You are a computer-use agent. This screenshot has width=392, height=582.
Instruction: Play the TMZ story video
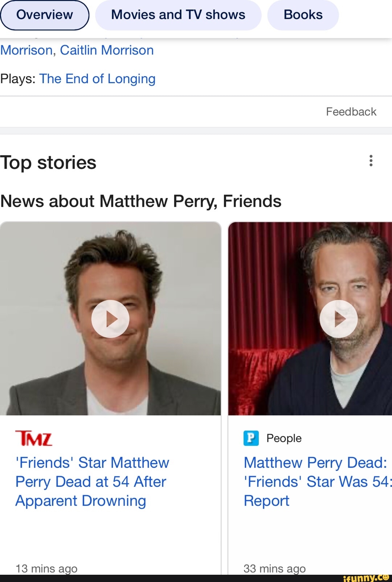pos(110,319)
